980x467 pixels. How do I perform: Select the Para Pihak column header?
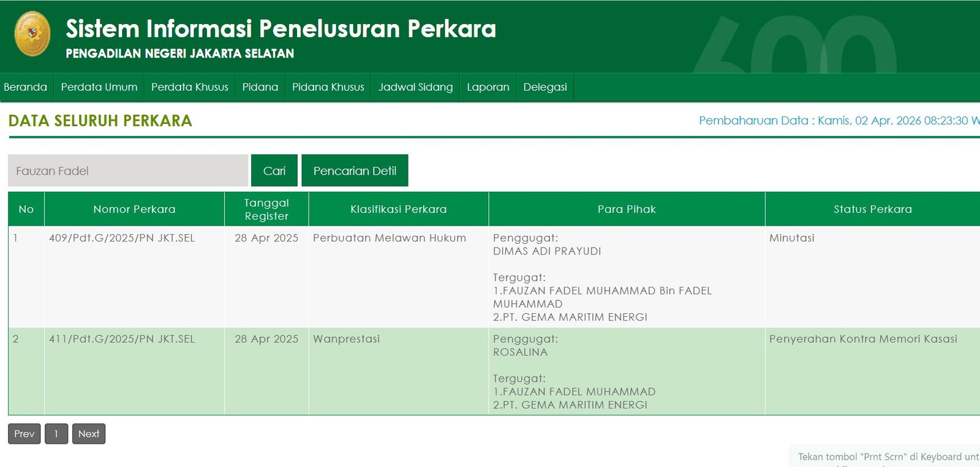tap(627, 209)
